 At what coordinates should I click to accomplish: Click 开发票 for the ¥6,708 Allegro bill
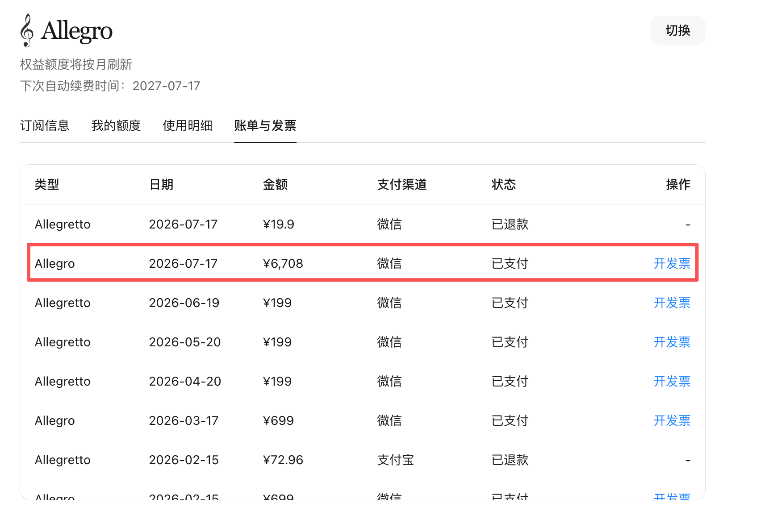click(x=672, y=263)
